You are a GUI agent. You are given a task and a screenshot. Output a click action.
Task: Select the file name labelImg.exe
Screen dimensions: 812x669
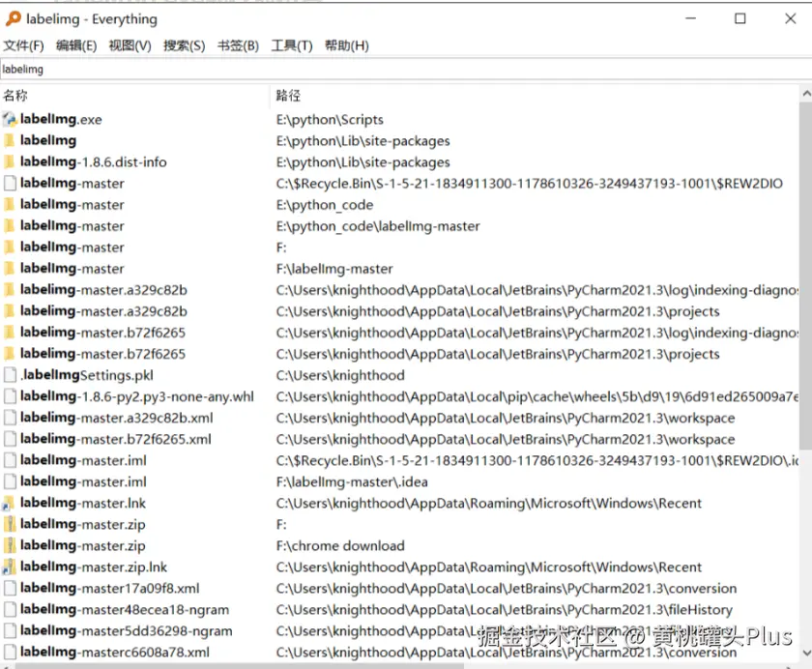coord(61,120)
